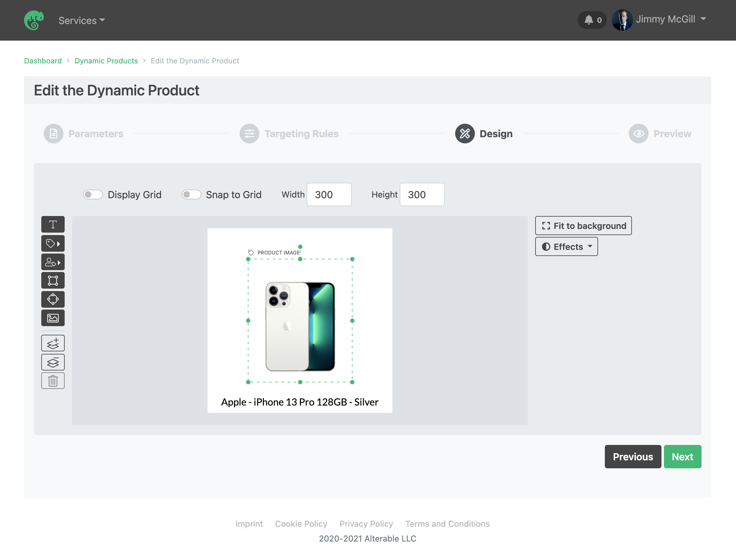Open the Imprint footer link
This screenshot has height=560, width=736.
[249, 524]
